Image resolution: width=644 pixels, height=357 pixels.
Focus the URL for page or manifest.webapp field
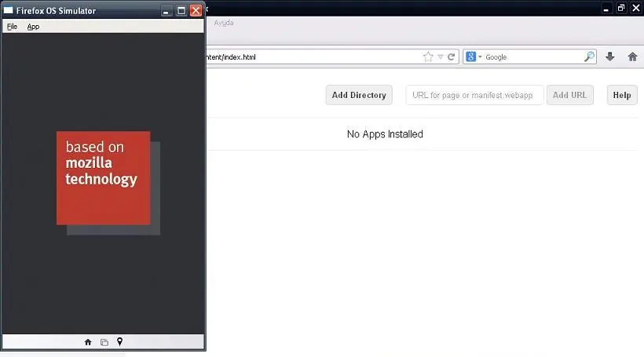click(474, 95)
